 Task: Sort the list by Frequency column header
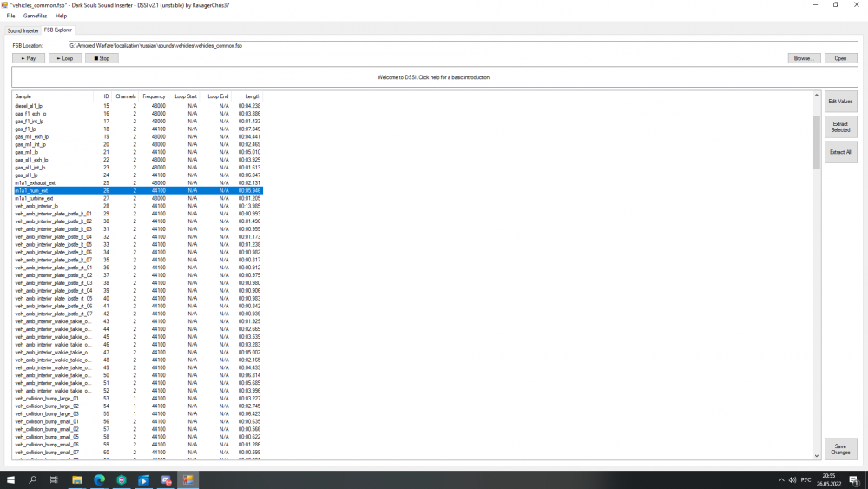154,96
